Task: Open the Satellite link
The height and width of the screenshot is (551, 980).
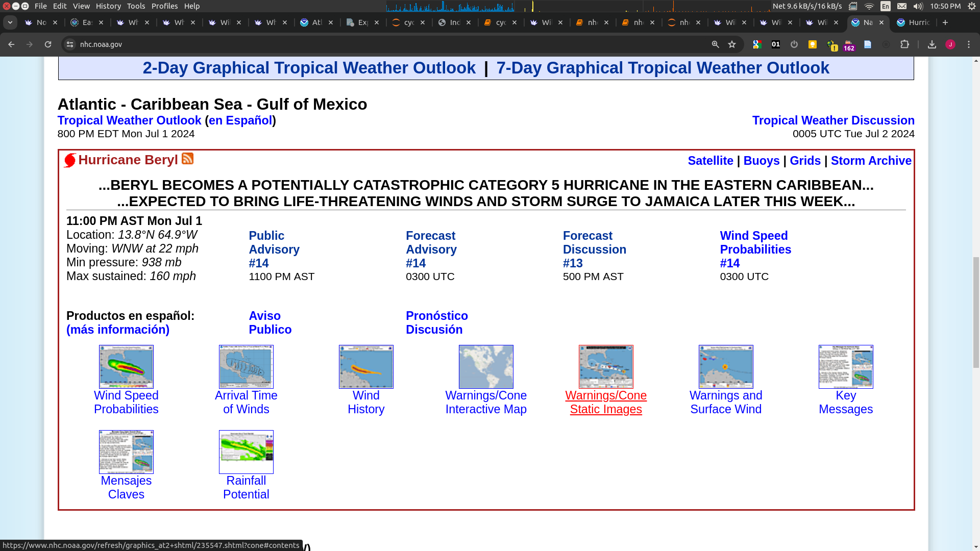Action: (x=710, y=161)
